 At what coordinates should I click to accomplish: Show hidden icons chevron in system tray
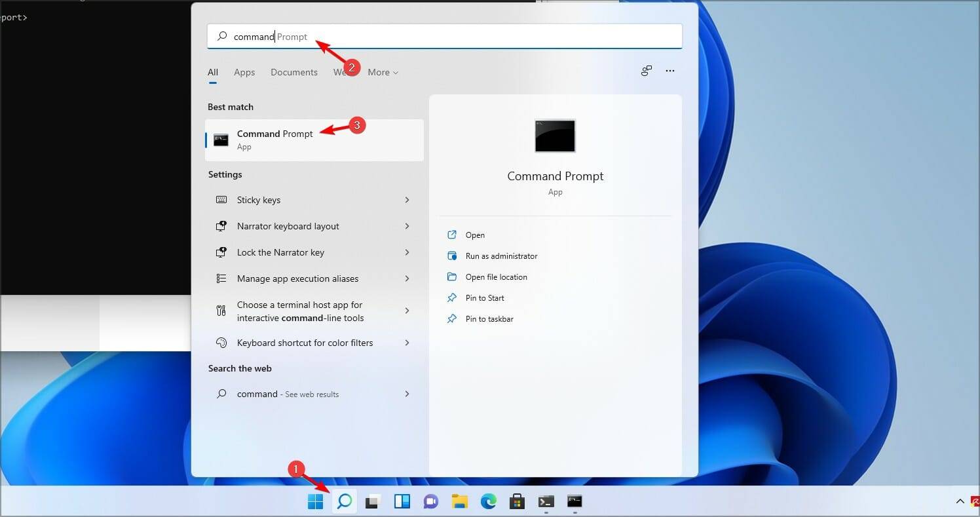(x=960, y=502)
